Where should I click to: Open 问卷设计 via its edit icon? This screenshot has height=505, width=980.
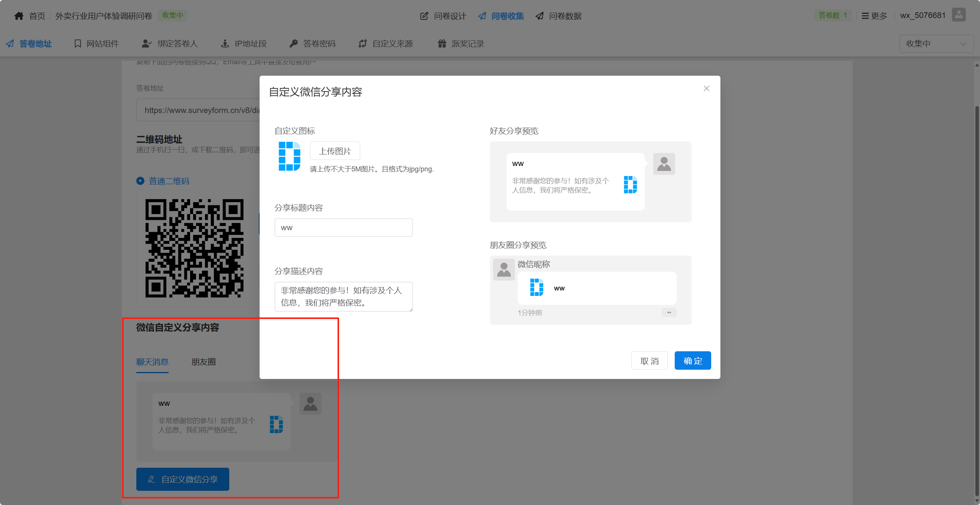point(424,16)
